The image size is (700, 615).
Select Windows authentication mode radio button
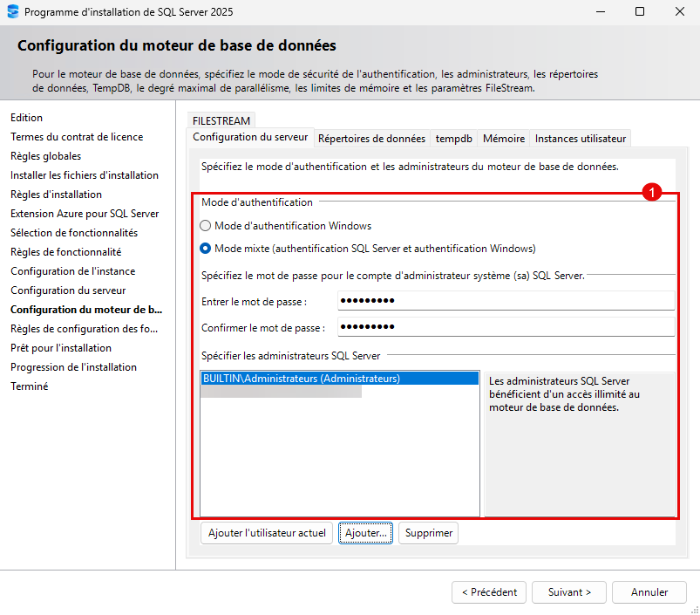[x=206, y=226]
